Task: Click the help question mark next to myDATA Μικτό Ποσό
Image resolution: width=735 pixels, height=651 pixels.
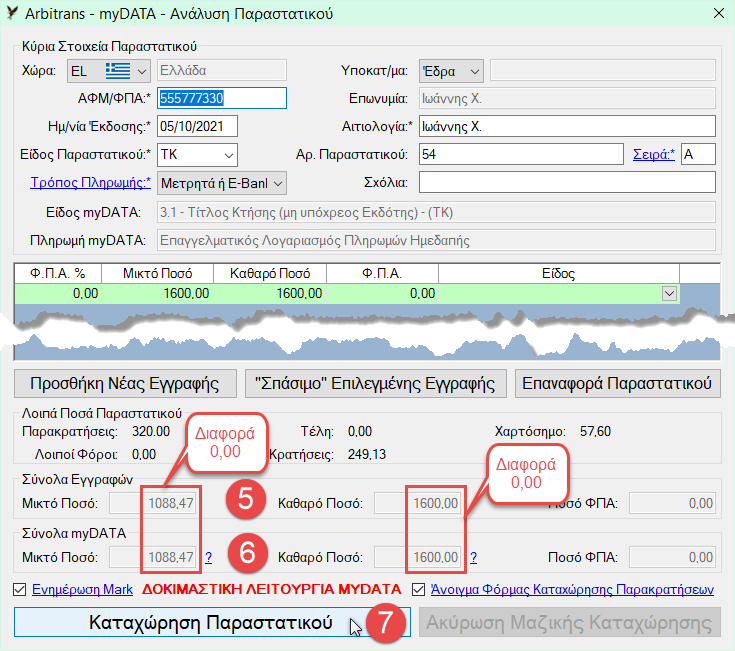Action: tap(209, 557)
